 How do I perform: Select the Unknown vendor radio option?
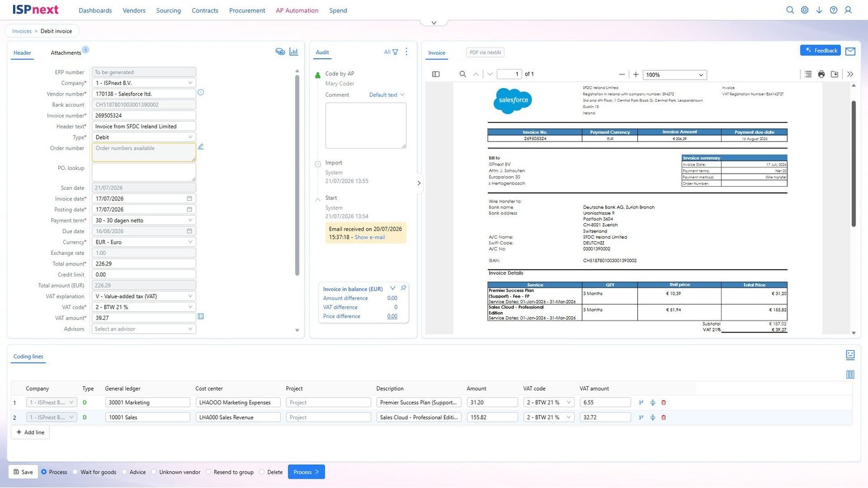154,472
